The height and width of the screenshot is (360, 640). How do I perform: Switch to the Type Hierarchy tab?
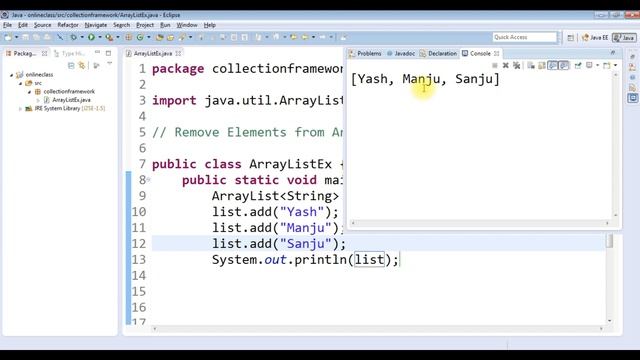pyautogui.click(x=69, y=53)
